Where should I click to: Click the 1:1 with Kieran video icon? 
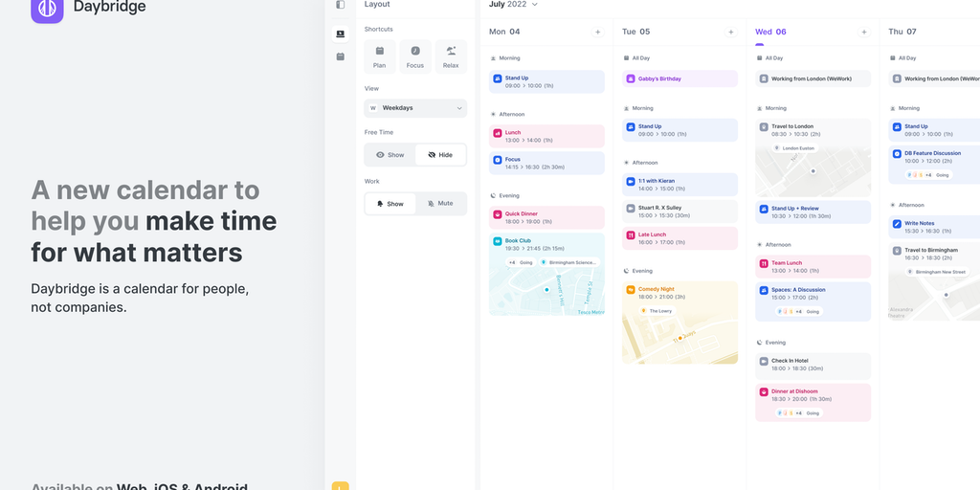pyautogui.click(x=631, y=181)
